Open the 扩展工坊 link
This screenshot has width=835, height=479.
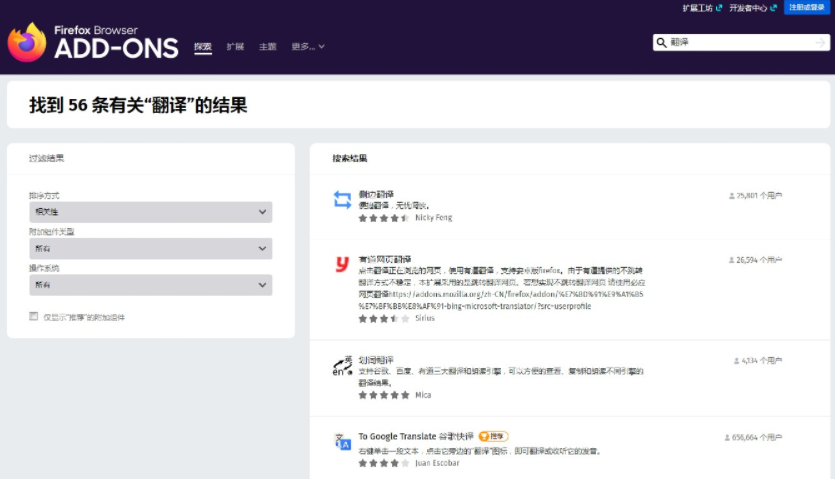pos(698,7)
